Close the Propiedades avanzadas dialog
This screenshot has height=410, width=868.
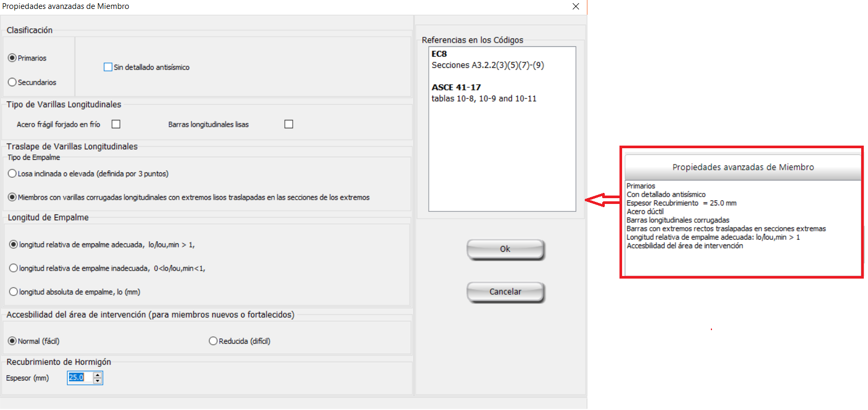[x=576, y=6]
